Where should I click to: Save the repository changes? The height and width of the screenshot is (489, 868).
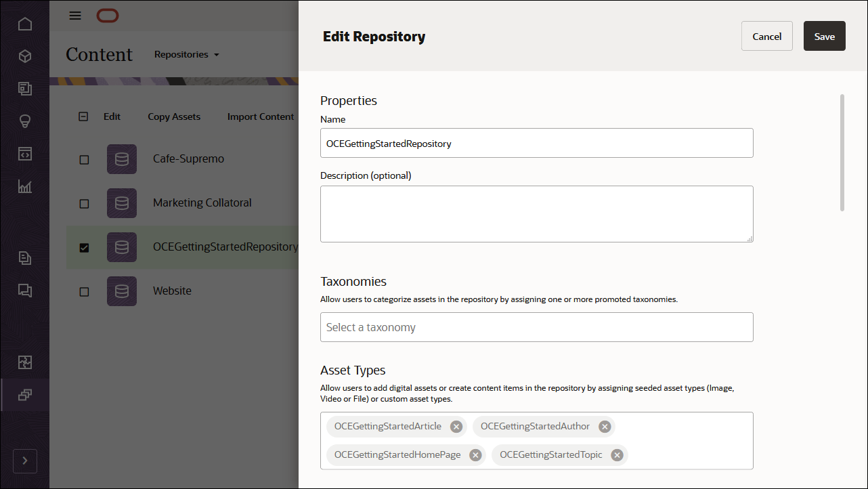[x=824, y=36]
